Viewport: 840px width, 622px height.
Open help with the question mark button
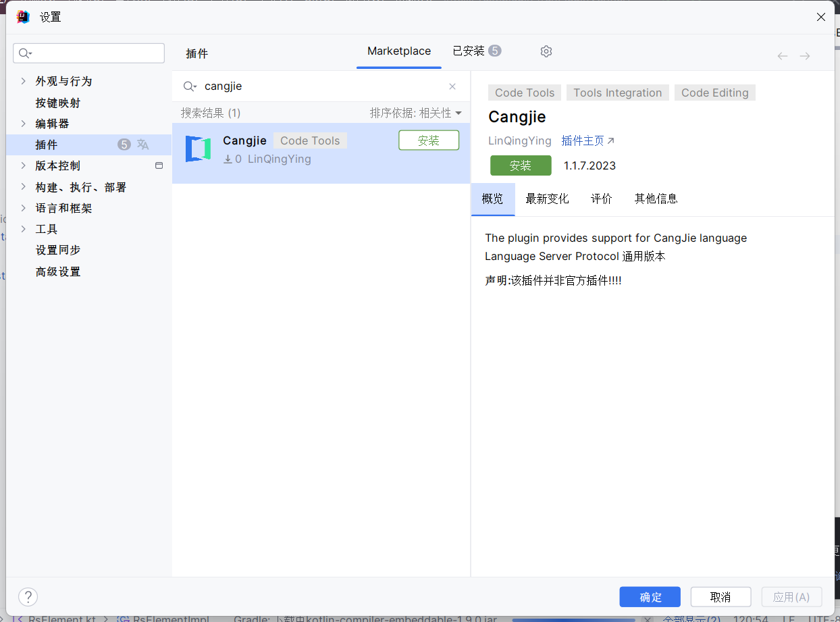click(28, 596)
